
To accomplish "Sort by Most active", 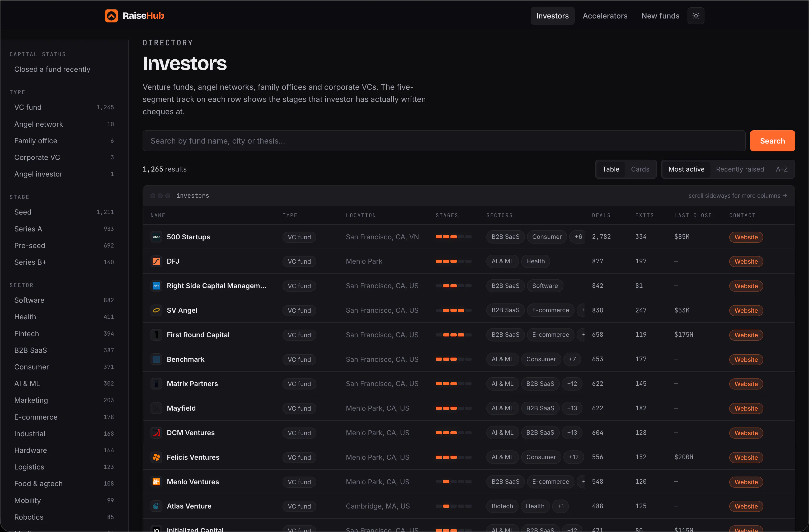I will point(686,169).
